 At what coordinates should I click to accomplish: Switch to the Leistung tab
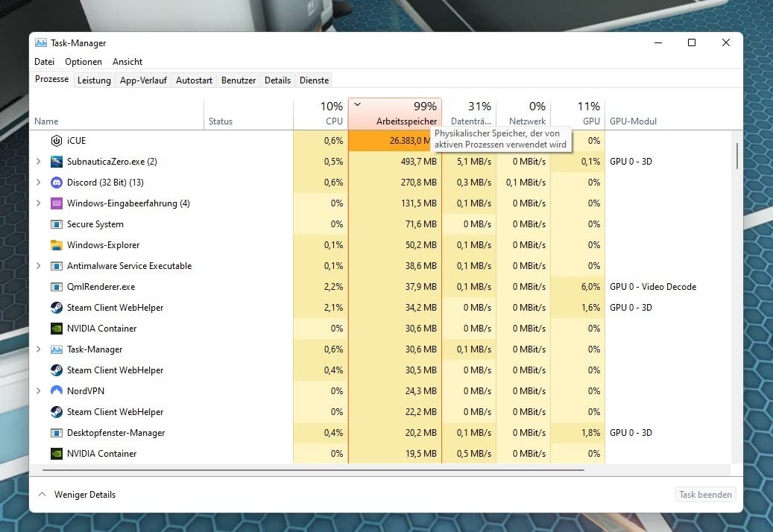tap(94, 80)
